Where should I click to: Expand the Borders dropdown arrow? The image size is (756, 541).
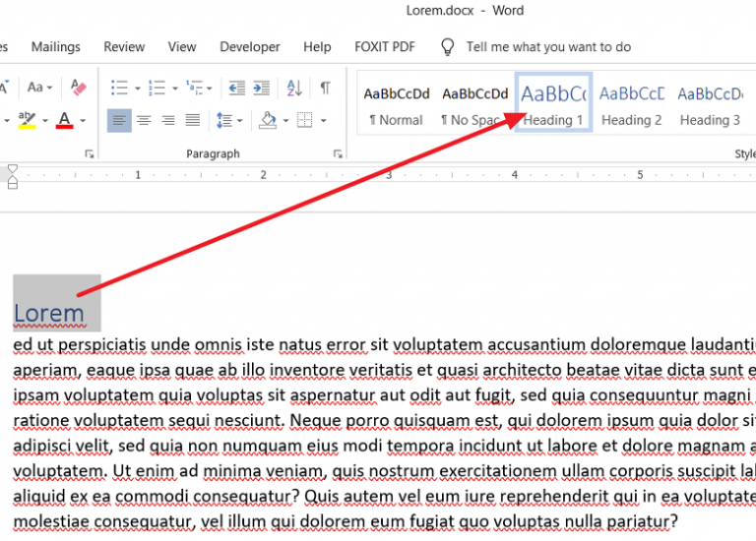(x=324, y=121)
